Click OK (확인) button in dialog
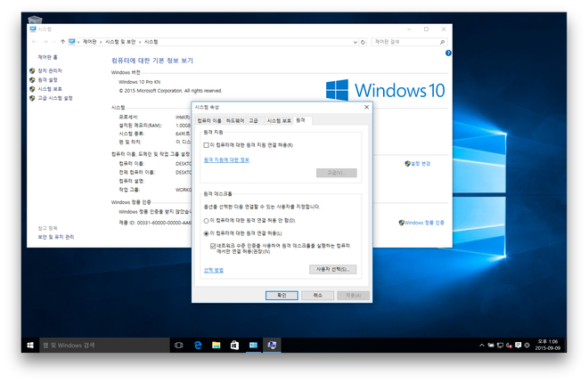 click(x=282, y=296)
